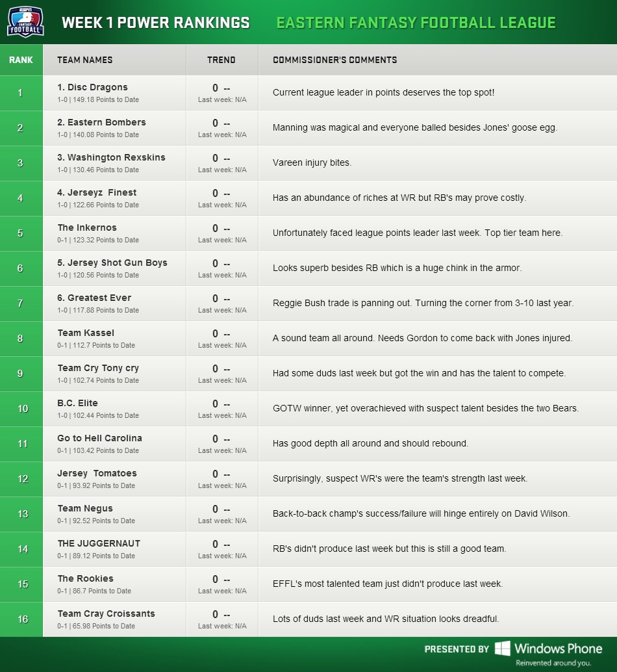Click Team Cray Croissants 'Last week: N/A'
Viewport: 617px width, 672px height.
coord(222,627)
